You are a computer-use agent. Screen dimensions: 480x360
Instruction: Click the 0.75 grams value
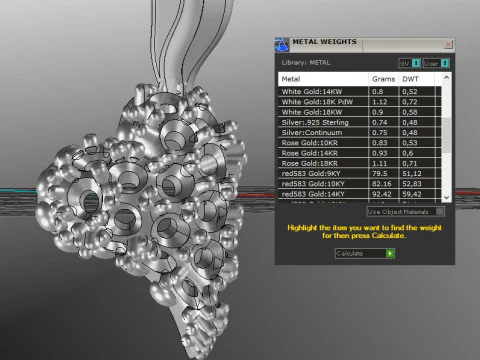click(380, 132)
